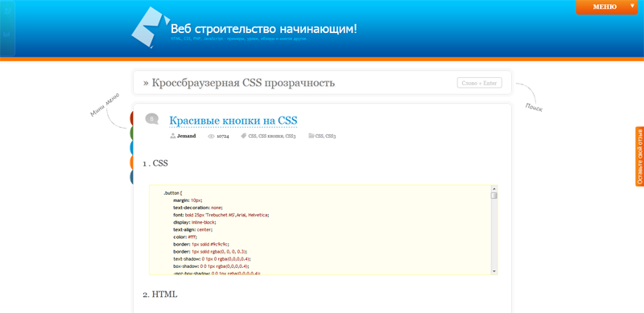Screen dimensions: 644x313
Task: Click the code box scrollbar down arrow
Action: 494,271
